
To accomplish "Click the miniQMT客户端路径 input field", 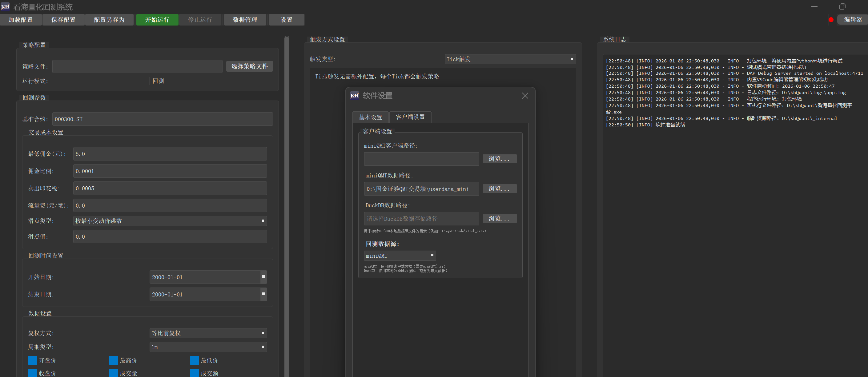I will 421,159.
